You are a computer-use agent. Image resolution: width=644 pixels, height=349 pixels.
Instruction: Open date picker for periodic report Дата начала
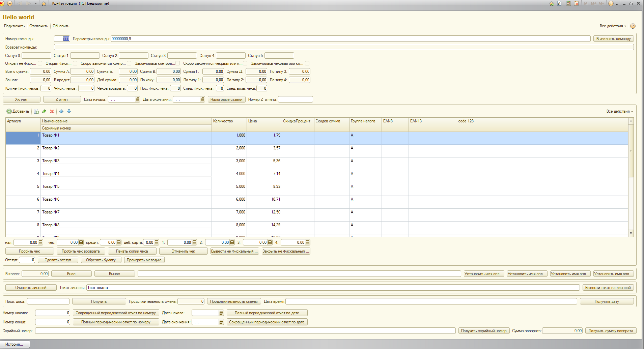[x=221, y=313]
